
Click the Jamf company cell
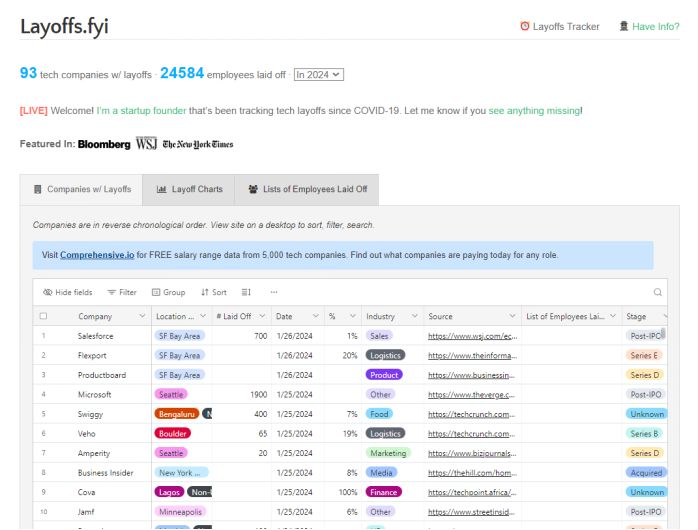click(x=85, y=512)
